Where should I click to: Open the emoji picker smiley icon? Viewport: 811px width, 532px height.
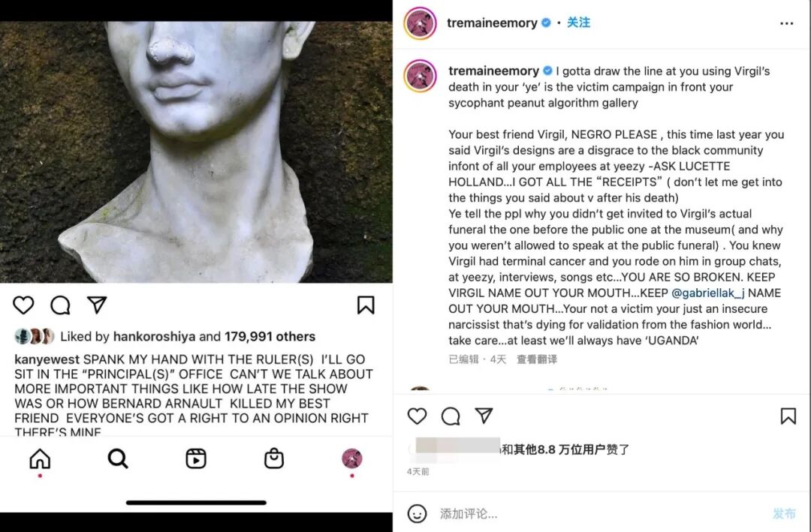point(418,513)
